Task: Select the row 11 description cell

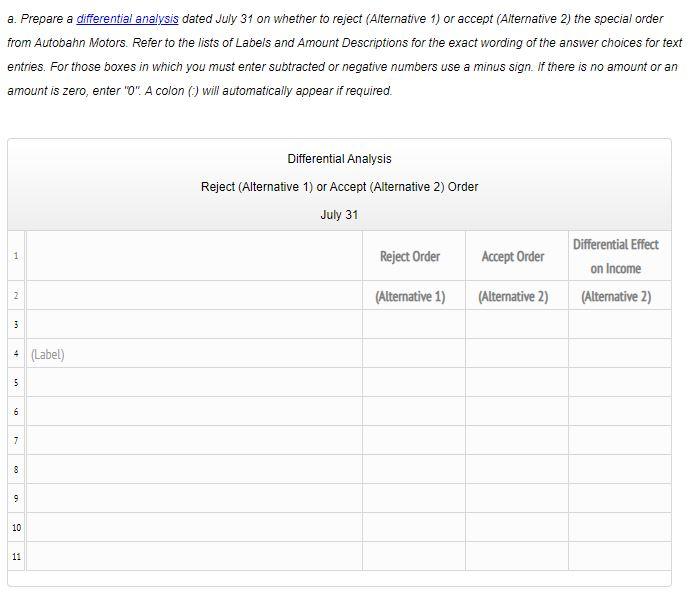Action: pos(194,557)
